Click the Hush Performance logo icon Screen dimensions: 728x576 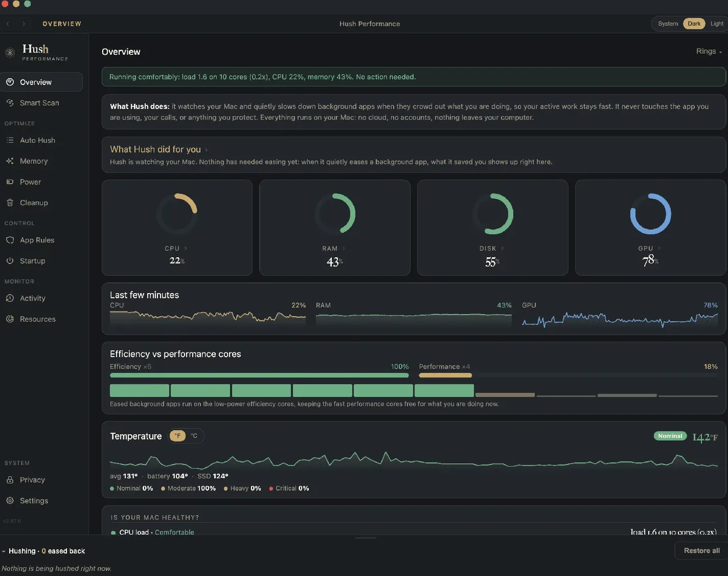[10, 52]
